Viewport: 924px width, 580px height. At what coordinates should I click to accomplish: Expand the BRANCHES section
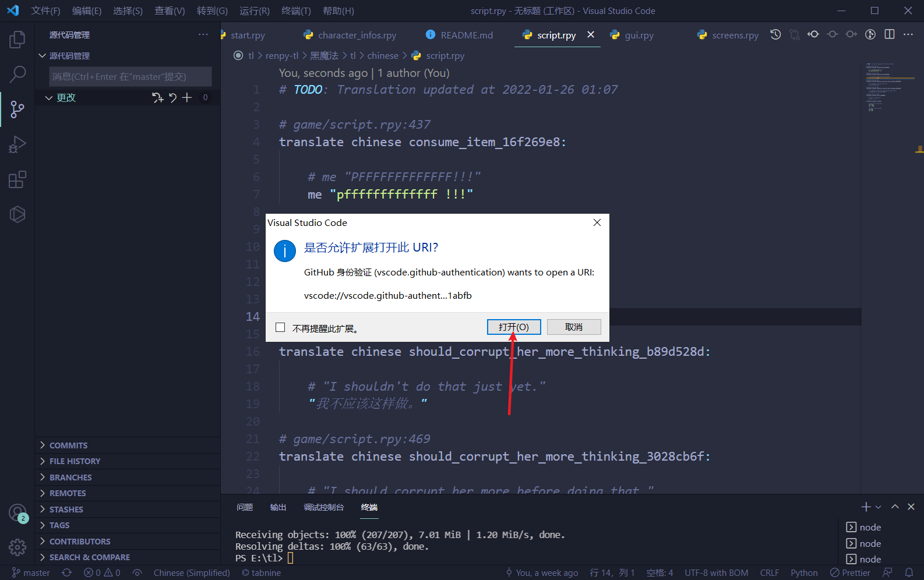127,477
